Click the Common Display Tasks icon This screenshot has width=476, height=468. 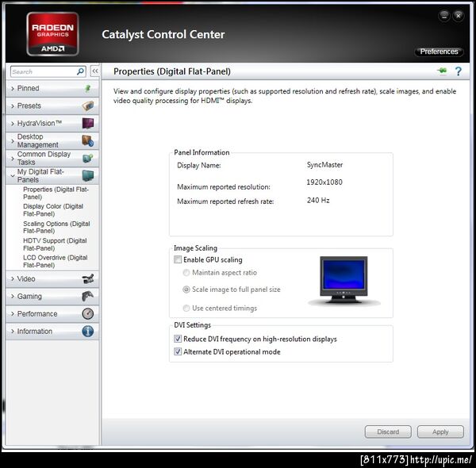(x=88, y=158)
